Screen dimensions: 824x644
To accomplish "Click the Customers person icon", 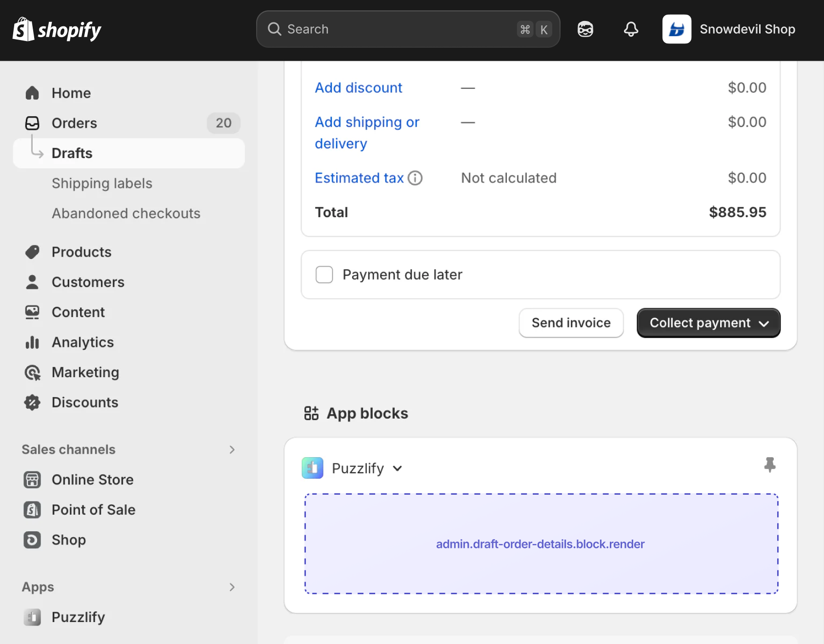I will [32, 282].
